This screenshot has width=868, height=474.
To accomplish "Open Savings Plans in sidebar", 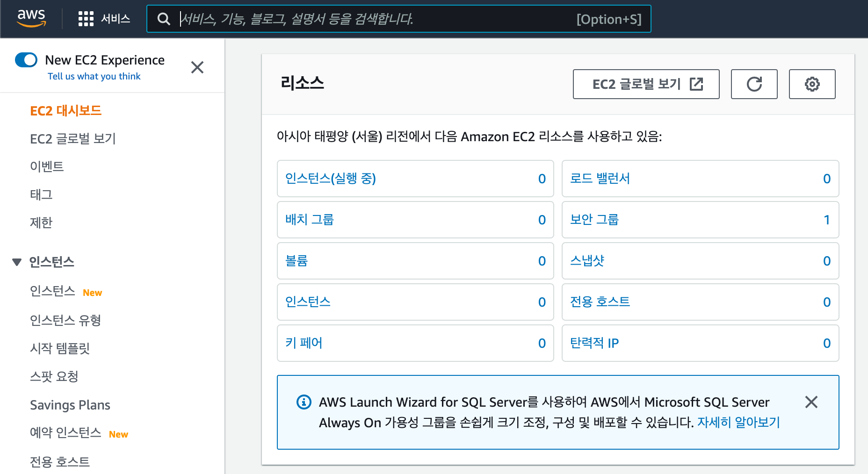I will (70, 405).
